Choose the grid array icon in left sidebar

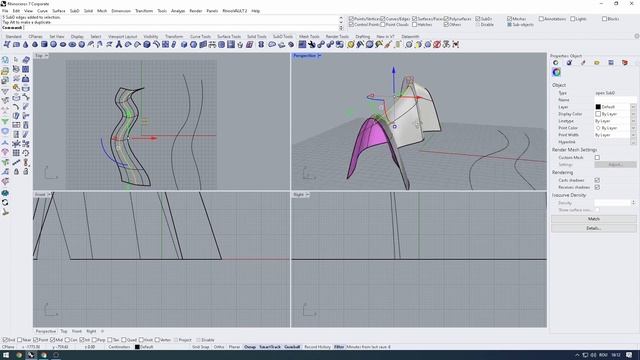tap(16, 153)
